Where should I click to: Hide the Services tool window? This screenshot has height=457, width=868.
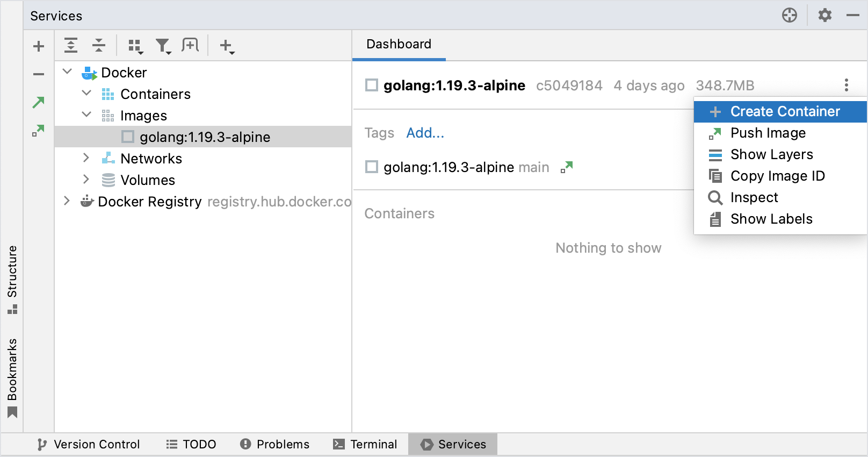click(x=853, y=15)
